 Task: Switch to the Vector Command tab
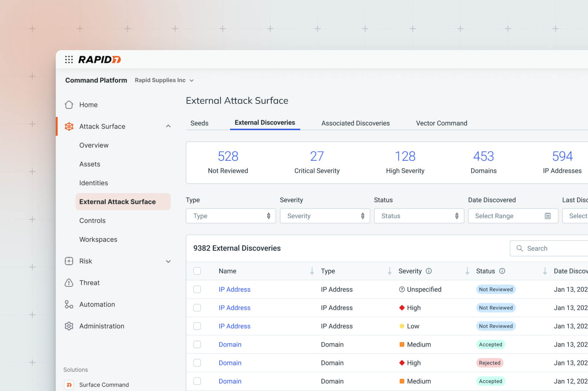click(441, 123)
